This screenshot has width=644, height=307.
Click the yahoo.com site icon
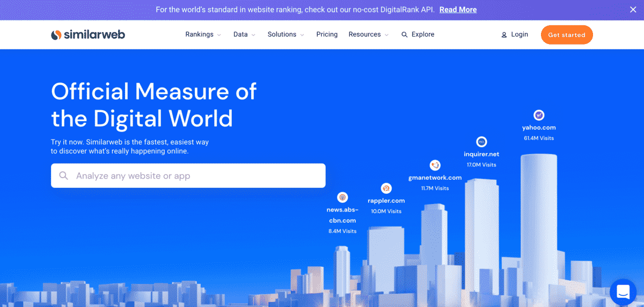tap(539, 115)
